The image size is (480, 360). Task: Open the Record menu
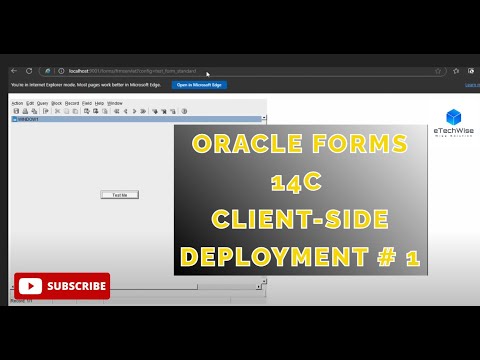pos(72,103)
